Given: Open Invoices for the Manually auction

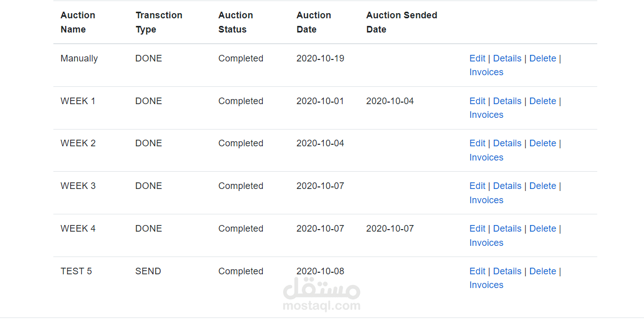Looking at the screenshot, I should pos(486,72).
